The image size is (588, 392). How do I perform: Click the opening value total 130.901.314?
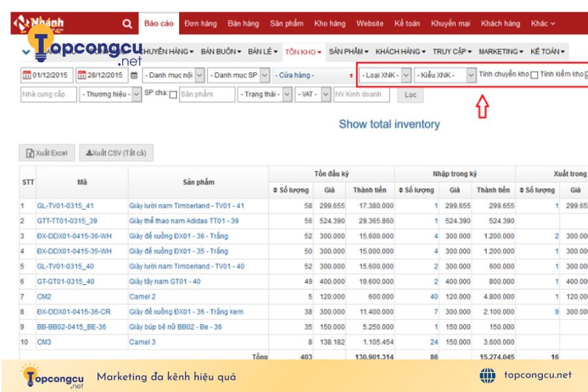[374, 356]
